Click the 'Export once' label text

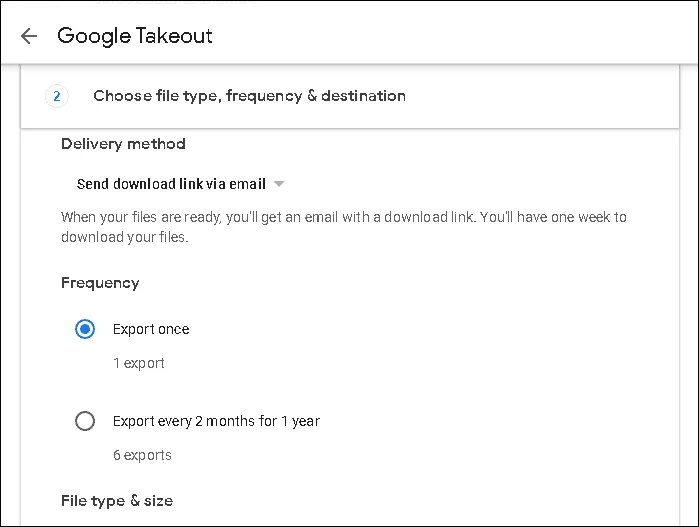click(x=151, y=329)
